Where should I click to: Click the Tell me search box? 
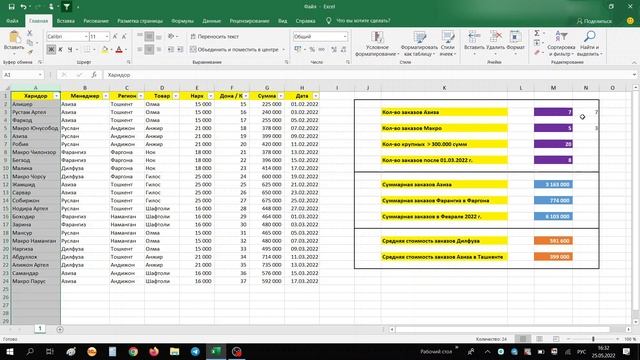pos(363,21)
